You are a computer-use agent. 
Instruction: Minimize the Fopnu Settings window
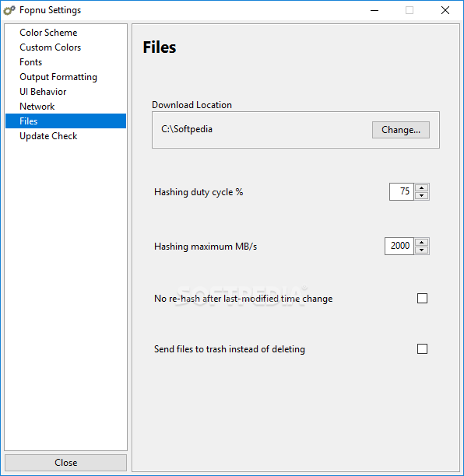(x=374, y=10)
